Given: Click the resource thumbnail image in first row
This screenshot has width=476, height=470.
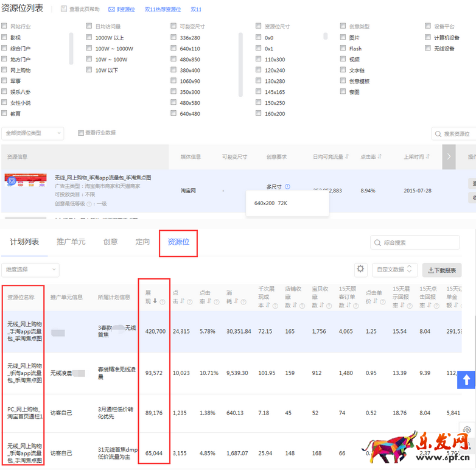Looking at the screenshot, I should tap(26, 182).
